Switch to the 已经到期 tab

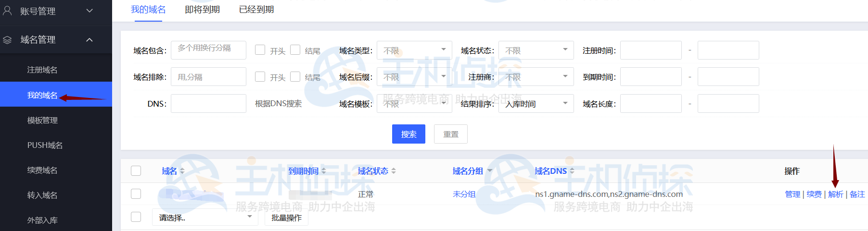click(256, 10)
